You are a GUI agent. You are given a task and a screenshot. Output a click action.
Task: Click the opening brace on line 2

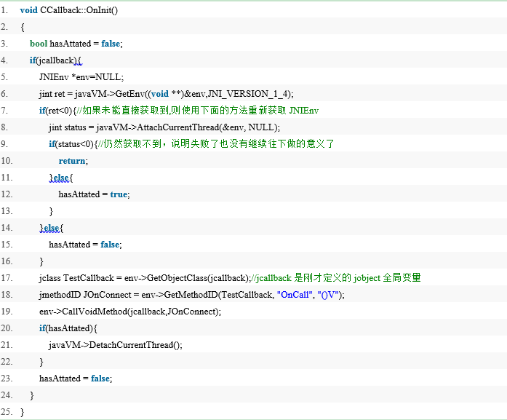23,27
